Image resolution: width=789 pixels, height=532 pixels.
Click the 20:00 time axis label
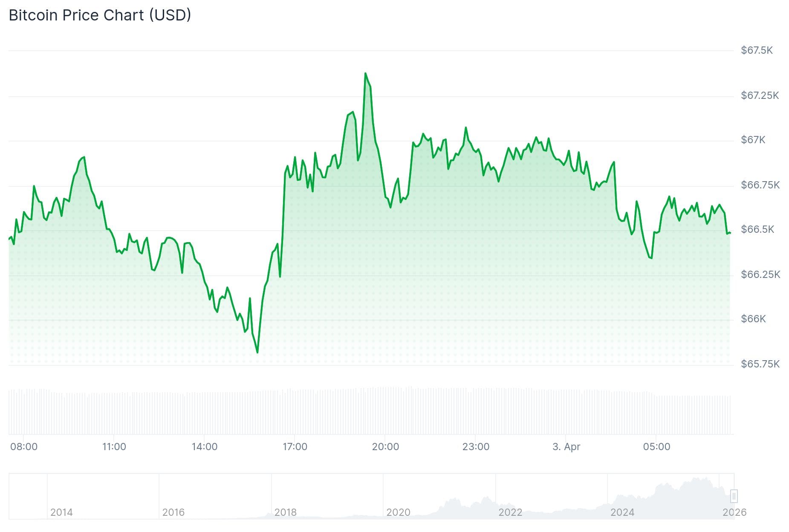pyautogui.click(x=385, y=447)
